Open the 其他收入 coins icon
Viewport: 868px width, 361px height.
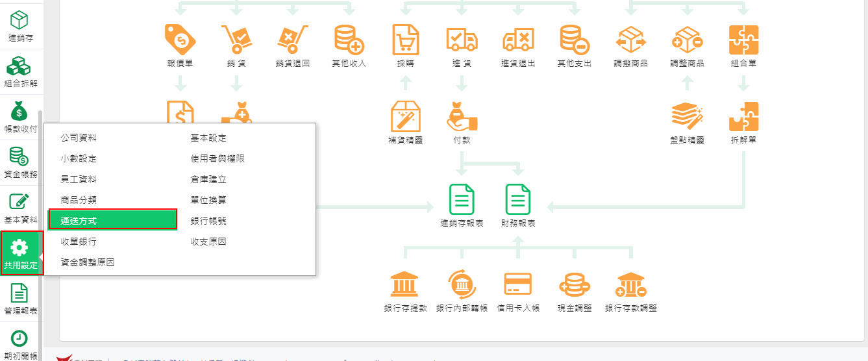(349, 40)
